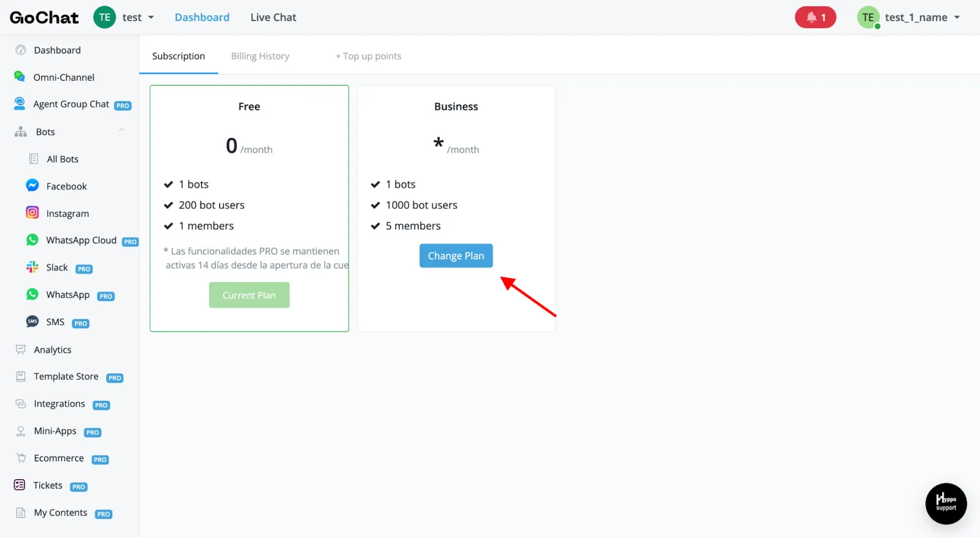Select WhatsApp Cloud under Bots
Image resolution: width=980 pixels, height=538 pixels.
click(81, 240)
